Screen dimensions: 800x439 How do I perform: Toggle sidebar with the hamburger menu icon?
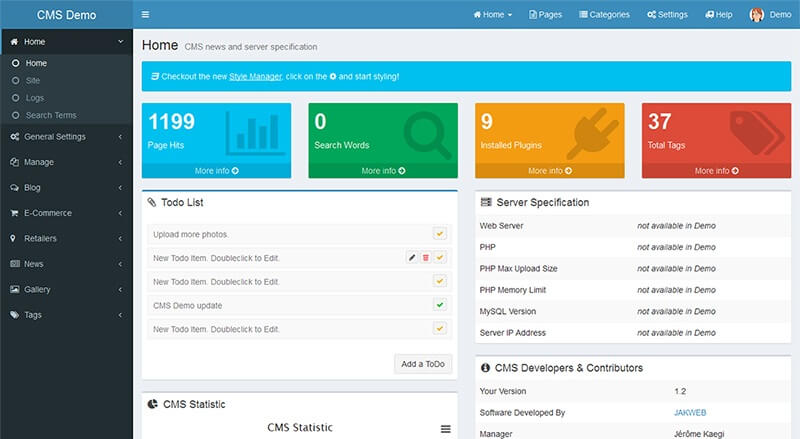tap(145, 14)
